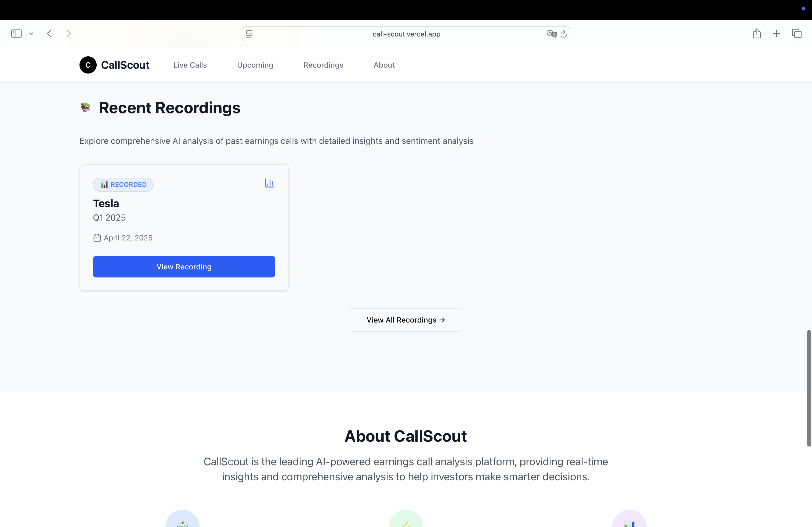812x527 pixels.
Task: Open a new tab with plus icon
Action: click(776, 33)
